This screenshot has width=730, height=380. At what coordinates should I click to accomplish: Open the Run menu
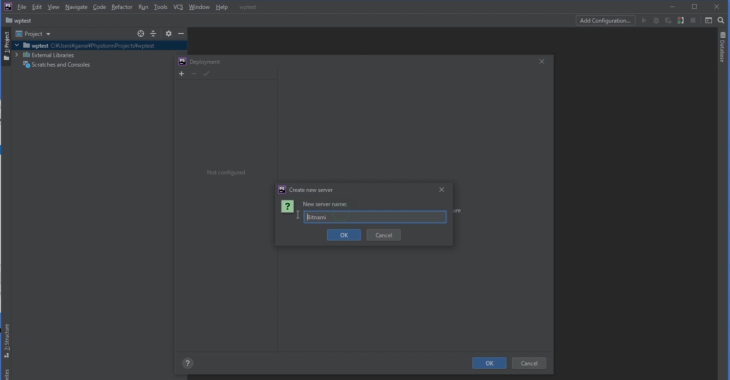143,7
